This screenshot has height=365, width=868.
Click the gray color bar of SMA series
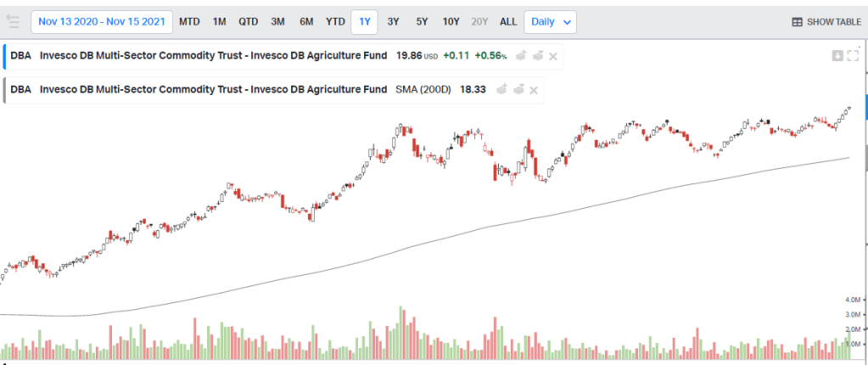click(x=5, y=88)
